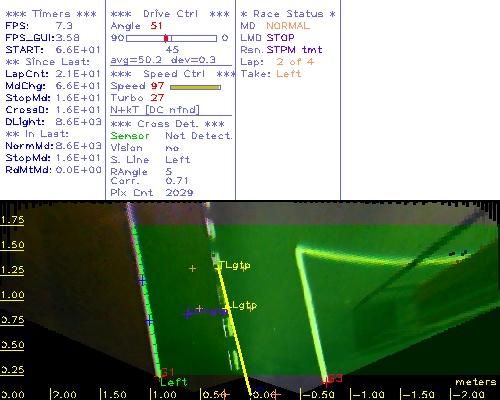Click the green Sensor label
This screenshot has width=500, height=400.
(130, 136)
